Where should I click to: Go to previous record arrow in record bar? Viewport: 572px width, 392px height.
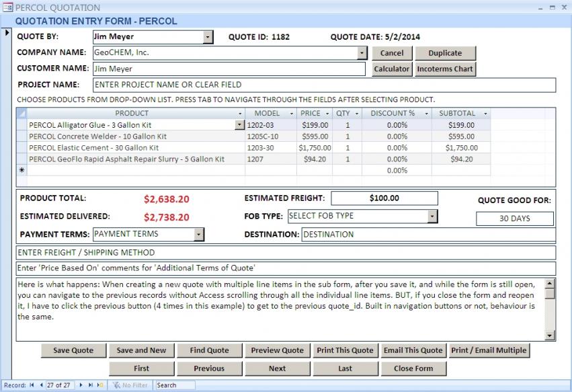tap(41, 385)
